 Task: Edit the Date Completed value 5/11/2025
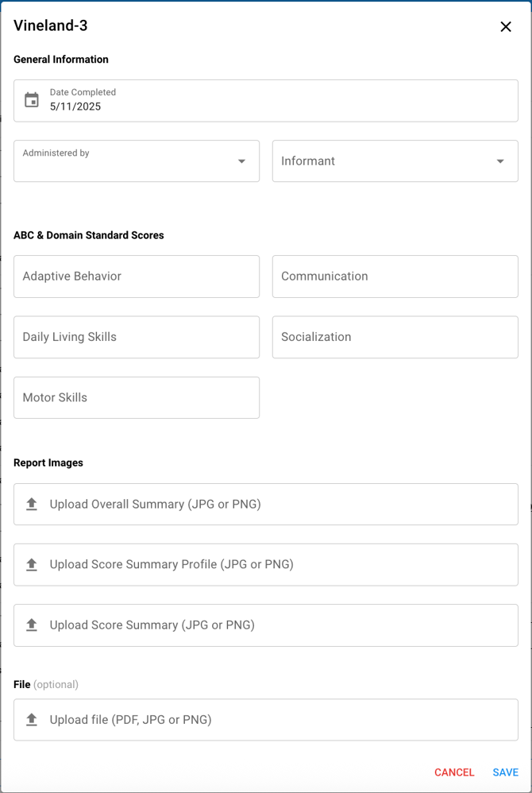pyautogui.click(x=75, y=106)
